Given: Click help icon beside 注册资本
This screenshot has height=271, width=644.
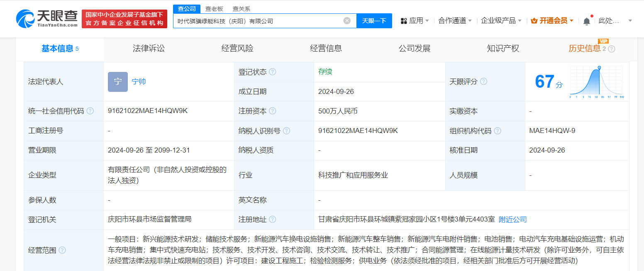Looking at the screenshot, I should [272, 111].
